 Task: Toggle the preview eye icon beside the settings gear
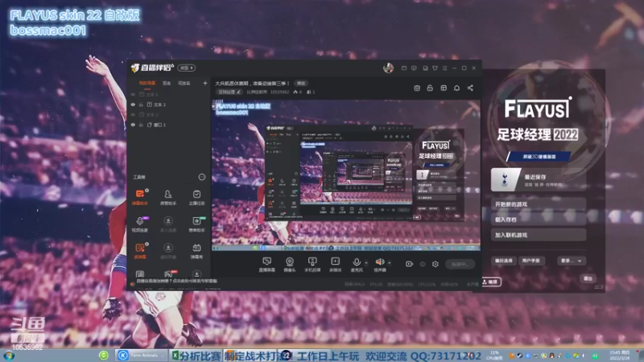pyautogui.click(x=423, y=264)
